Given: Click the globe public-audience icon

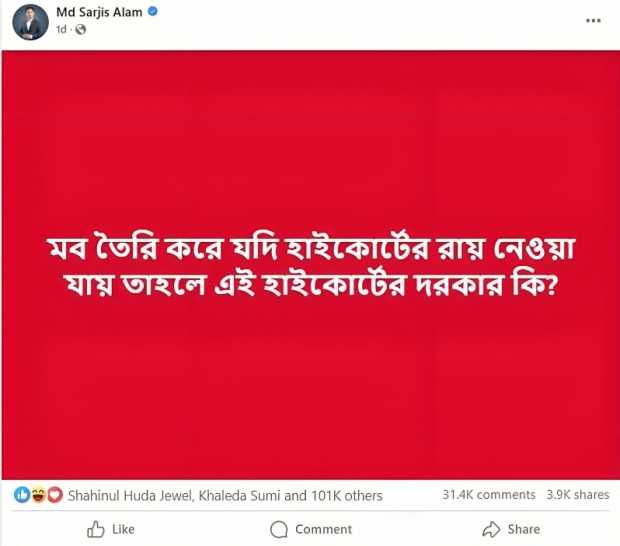Looking at the screenshot, I should 81,29.
